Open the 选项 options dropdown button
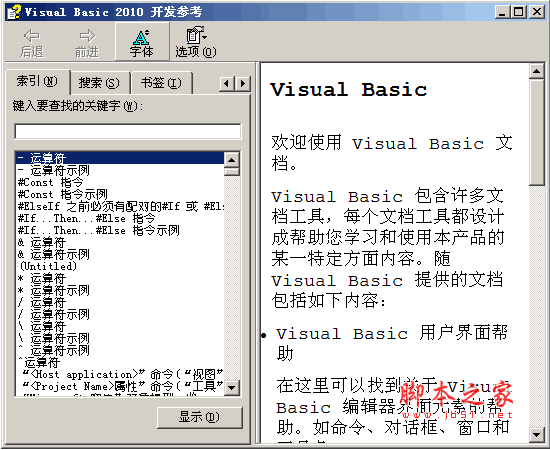This screenshot has height=450, width=550. click(196, 42)
